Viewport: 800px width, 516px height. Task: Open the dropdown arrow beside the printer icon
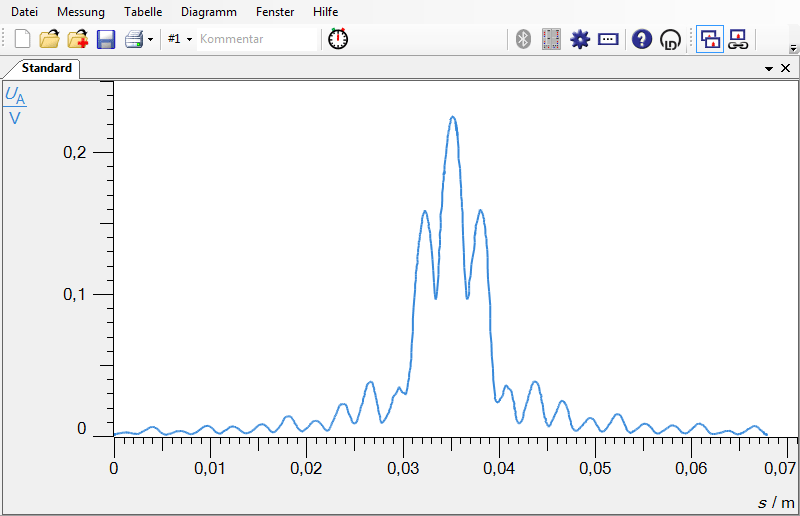151,39
